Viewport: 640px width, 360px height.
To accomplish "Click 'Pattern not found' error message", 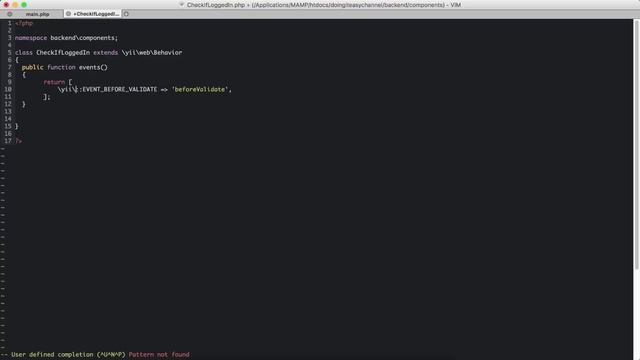I will (159, 355).
